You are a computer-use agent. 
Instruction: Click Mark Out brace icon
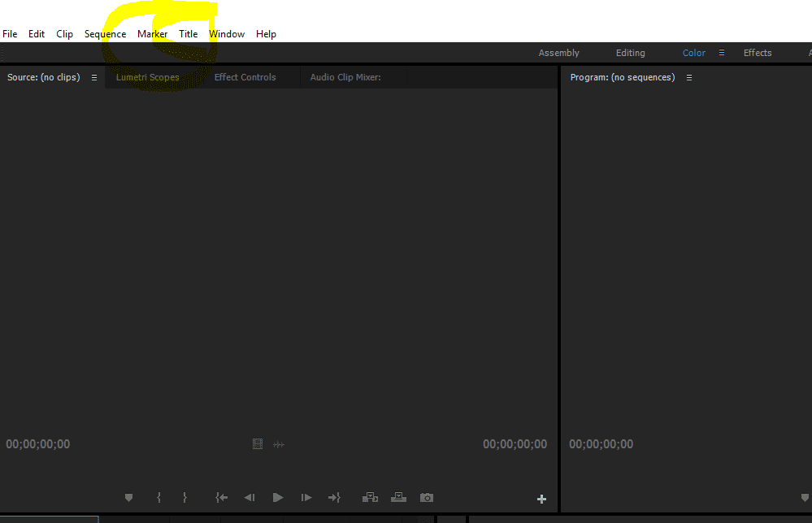[x=185, y=498]
